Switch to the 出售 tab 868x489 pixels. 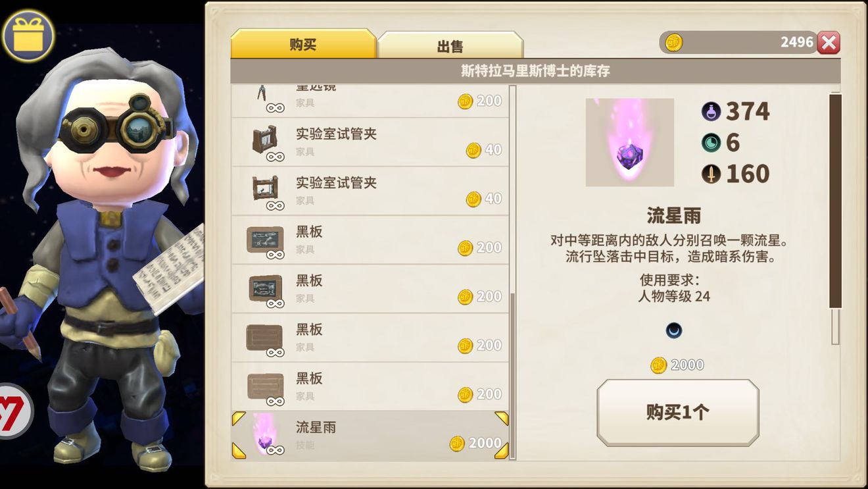(450, 45)
